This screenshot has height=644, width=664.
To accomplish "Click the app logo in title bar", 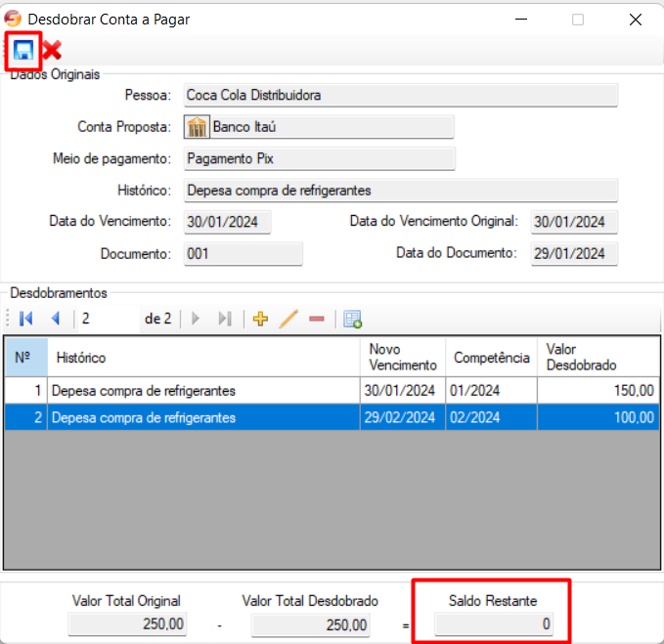I will click(x=13, y=19).
